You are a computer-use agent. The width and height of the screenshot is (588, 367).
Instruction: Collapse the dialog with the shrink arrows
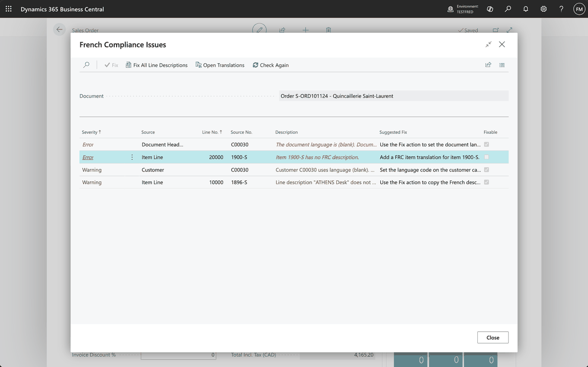(489, 45)
